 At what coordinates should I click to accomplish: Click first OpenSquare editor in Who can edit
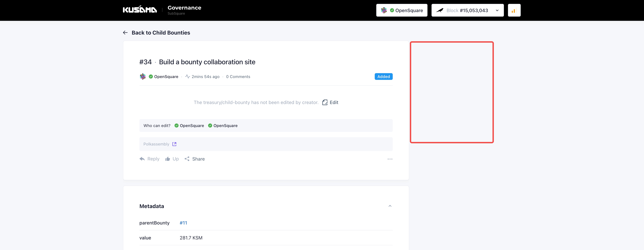click(192, 126)
